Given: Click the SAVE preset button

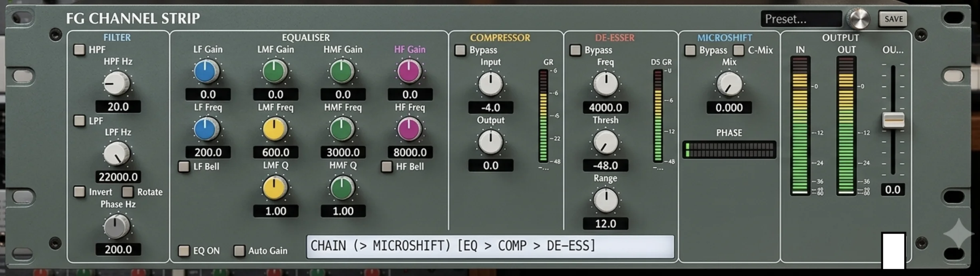Looking at the screenshot, I should [x=893, y=19].
